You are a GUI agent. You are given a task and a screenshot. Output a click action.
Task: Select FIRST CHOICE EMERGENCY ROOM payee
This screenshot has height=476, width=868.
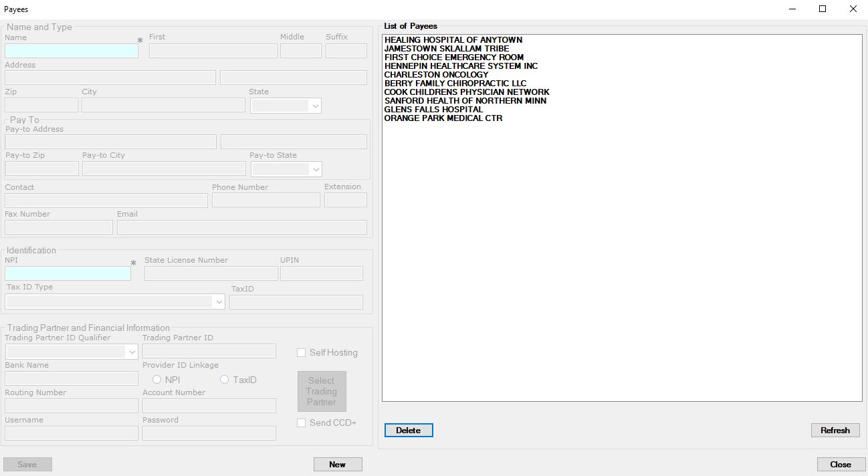pyautogui.click(x=454, y=57)
